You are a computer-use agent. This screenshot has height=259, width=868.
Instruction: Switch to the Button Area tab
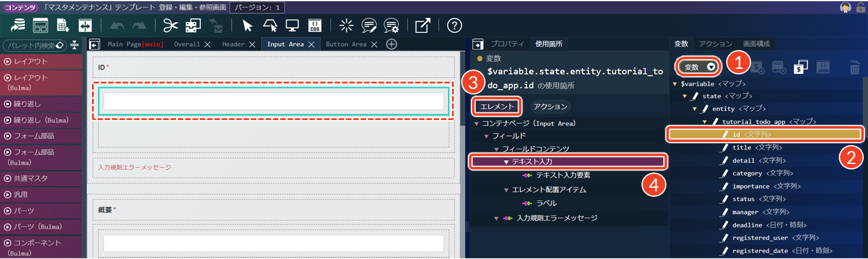point(346,44)
